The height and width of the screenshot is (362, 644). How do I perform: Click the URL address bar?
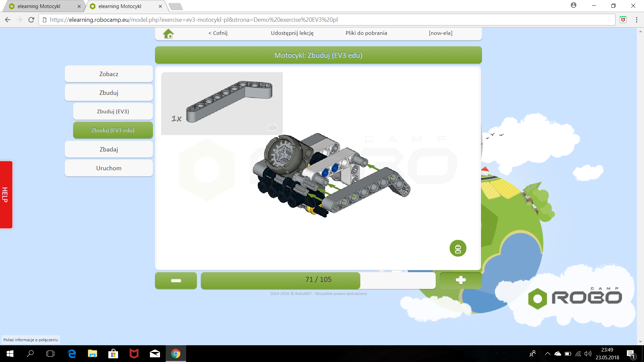tap(327, 20)
